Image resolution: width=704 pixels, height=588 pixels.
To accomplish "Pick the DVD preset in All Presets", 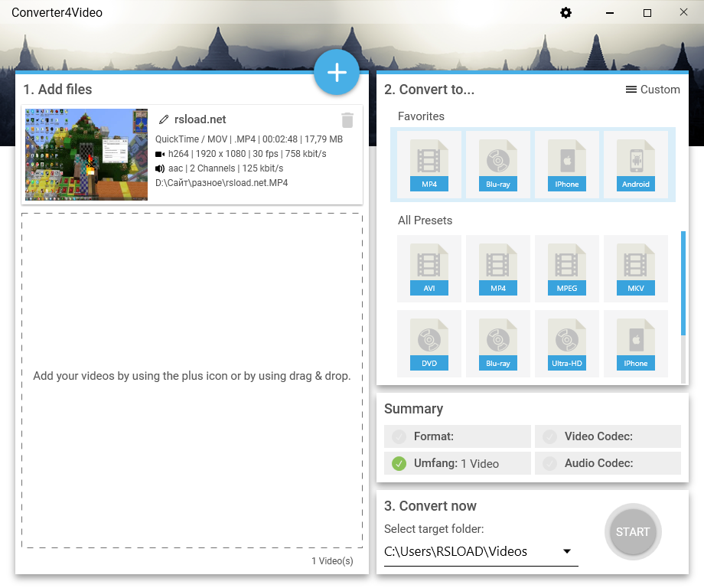I will tap(429, 343).
